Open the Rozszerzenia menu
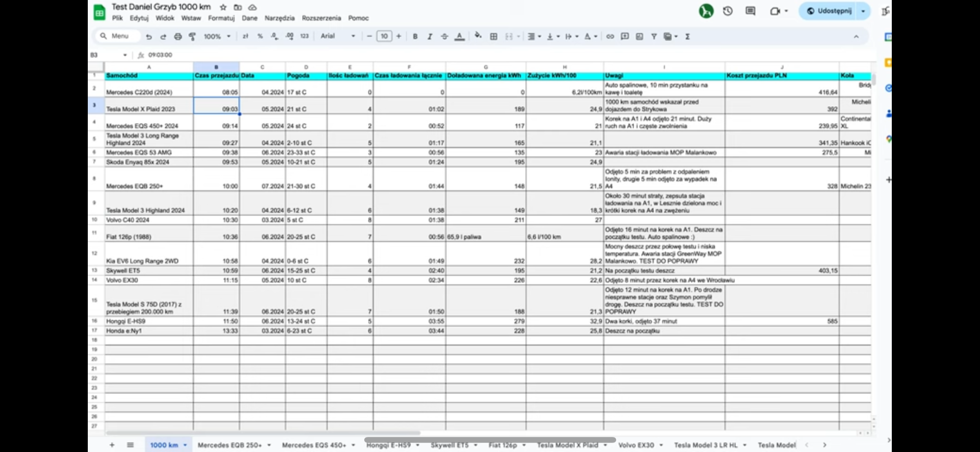 (x=321, y=18)
